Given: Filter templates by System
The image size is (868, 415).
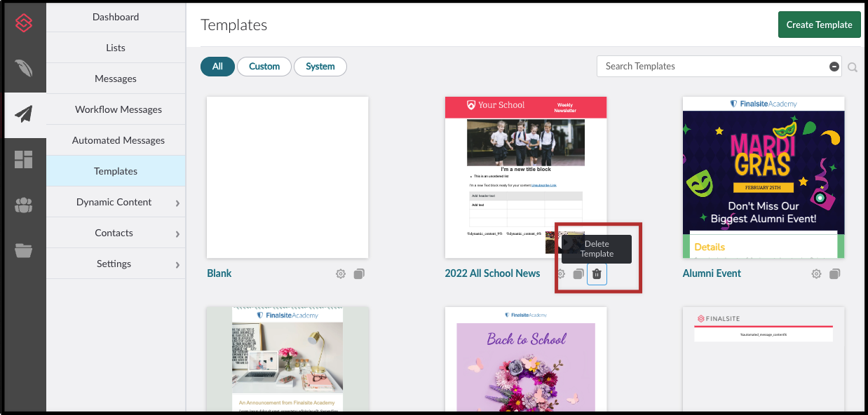Looking at the screenshot, I should [320, 67].
